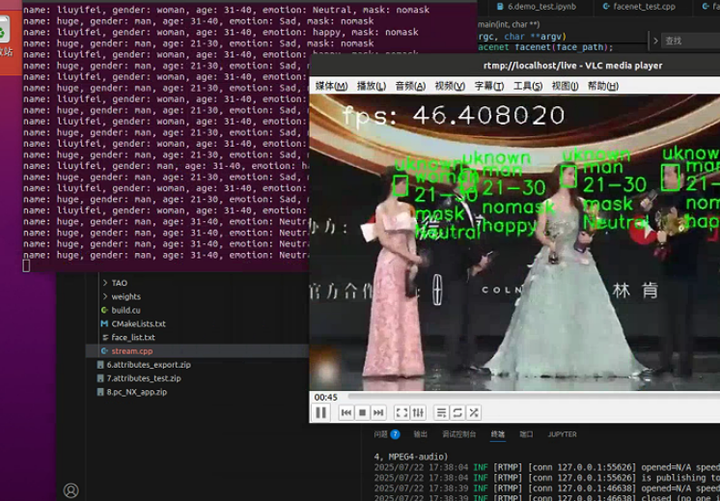Image resolution: width=720 pixels, height=501 pixels.
Task: Click the terminal cursor block
Action: coord(26,265)
